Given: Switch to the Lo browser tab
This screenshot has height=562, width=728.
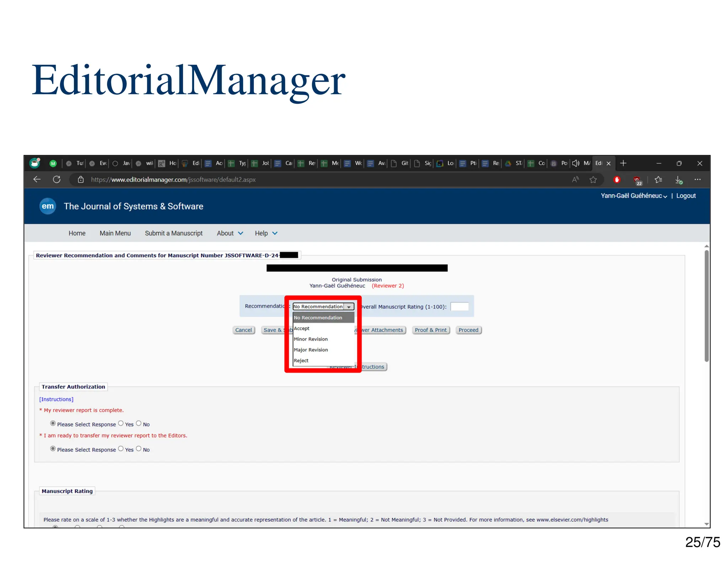Looking at the screenshot, I should pyautogui.click(x=445, y=163).
